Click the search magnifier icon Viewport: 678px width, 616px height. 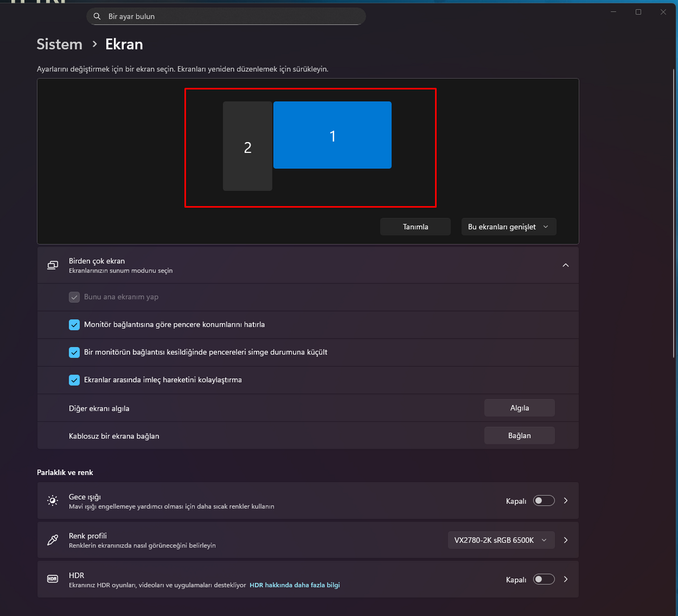(x=97, y=17)
